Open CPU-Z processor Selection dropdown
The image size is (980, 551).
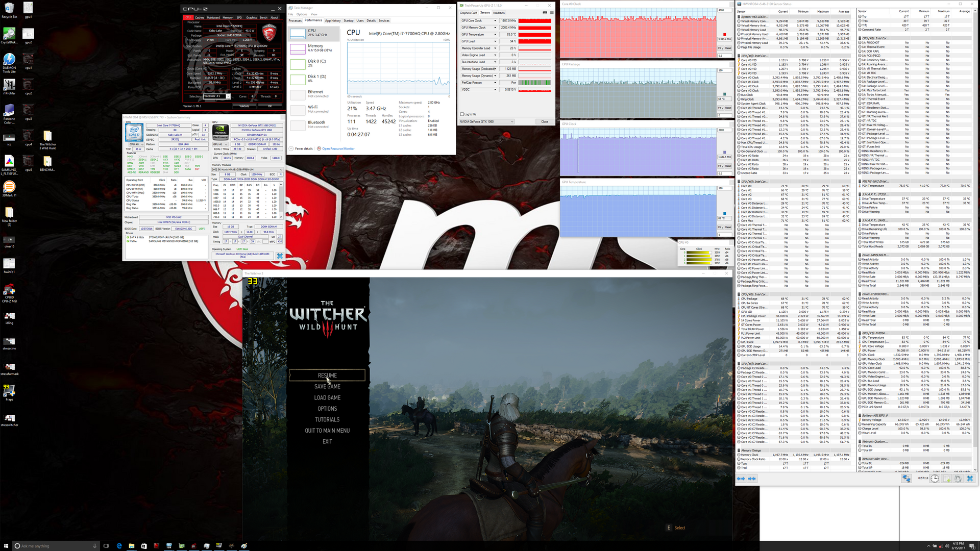[x=216, y=96]
